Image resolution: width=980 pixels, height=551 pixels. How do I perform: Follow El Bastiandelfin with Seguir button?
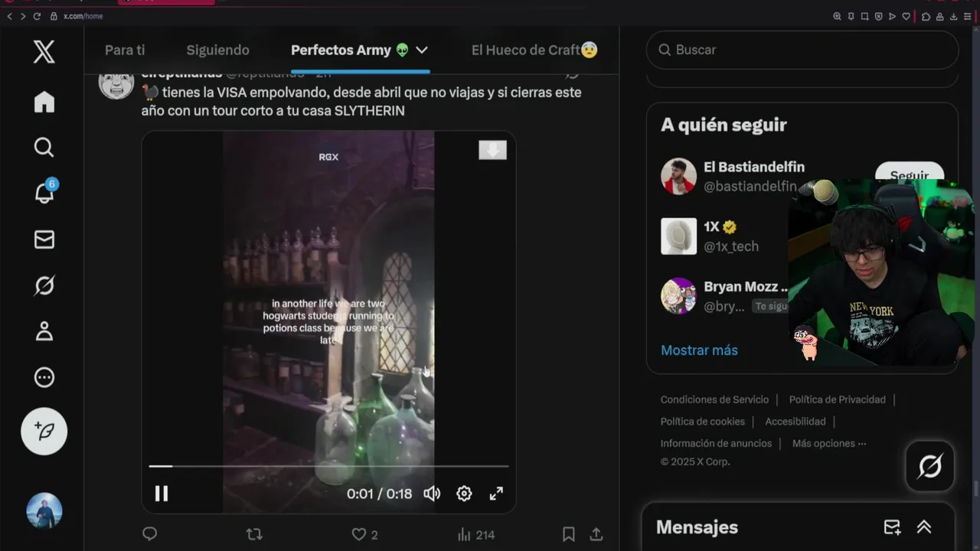pyautogui.click(x=910, y=175)
